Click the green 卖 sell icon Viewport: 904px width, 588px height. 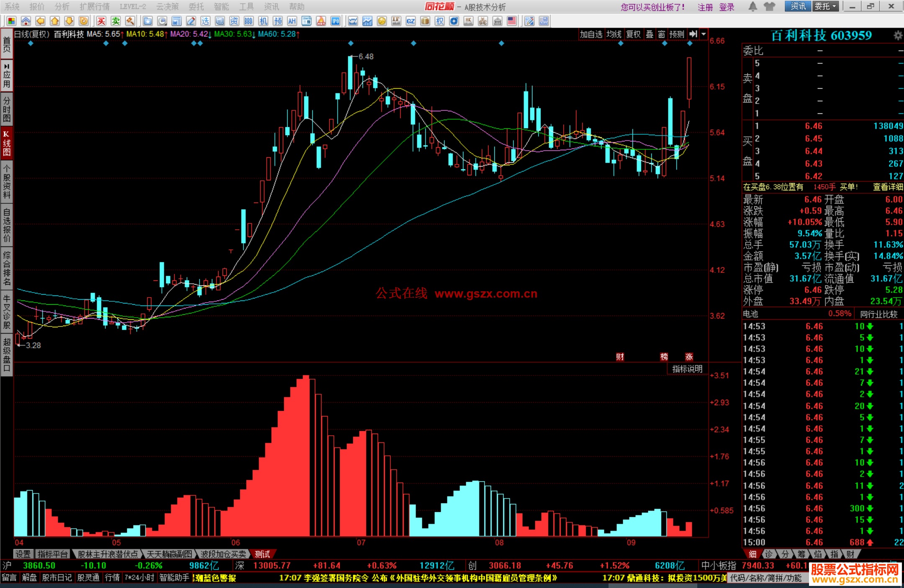pos(116,21)
